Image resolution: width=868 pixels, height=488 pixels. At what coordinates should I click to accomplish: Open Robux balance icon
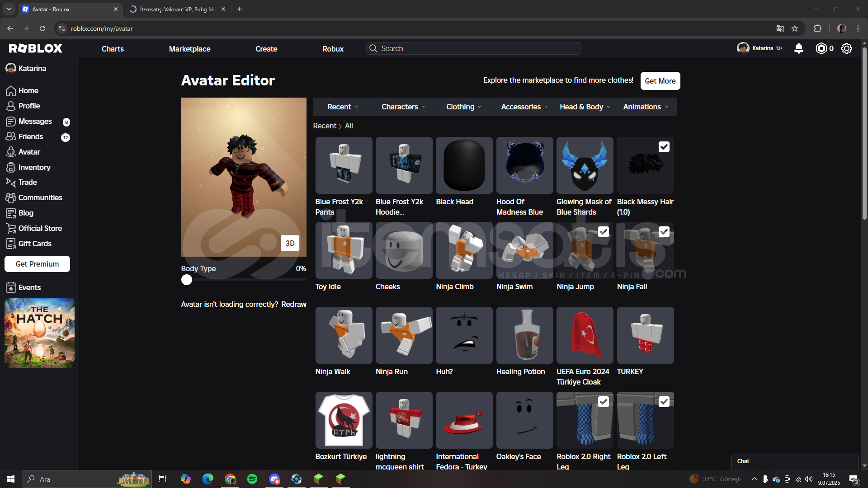(x=821, y=48)
